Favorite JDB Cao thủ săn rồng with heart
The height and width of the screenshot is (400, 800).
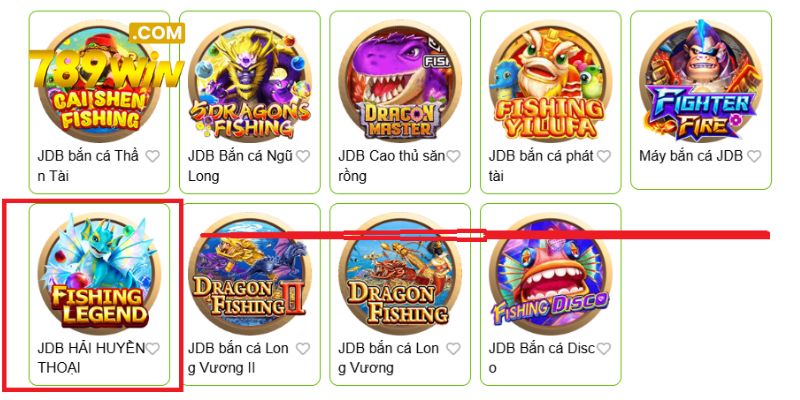[453, 156]
